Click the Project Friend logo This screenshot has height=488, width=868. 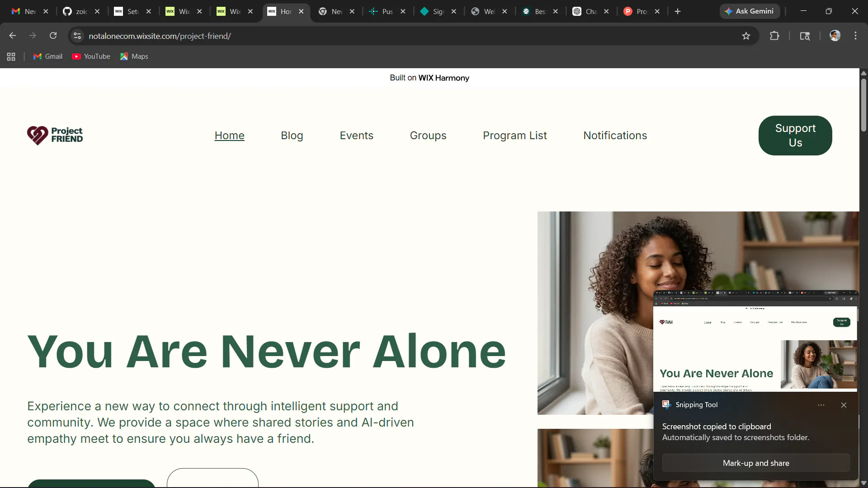(55, 136)
